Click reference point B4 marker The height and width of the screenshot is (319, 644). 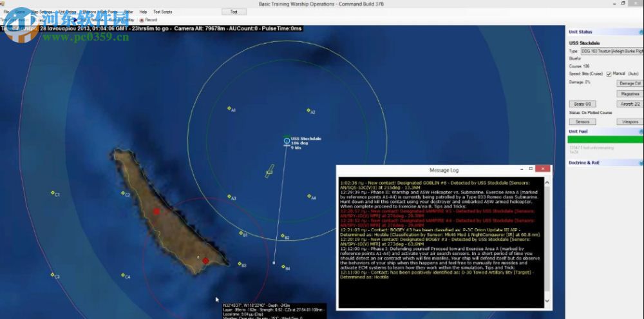[283, 267]
